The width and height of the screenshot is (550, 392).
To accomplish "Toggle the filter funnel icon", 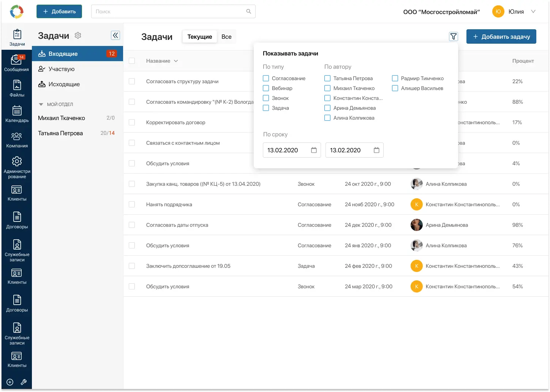I will 454,36.
